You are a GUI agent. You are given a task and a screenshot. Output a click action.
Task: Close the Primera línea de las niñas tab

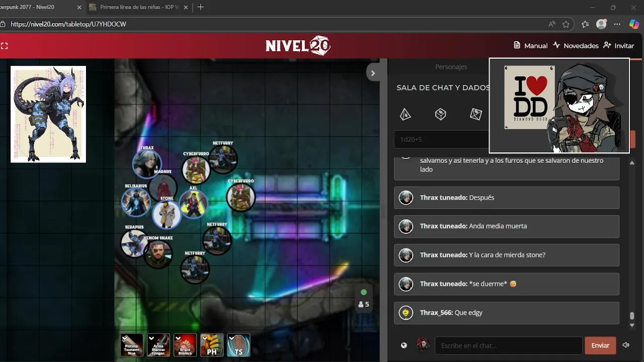(x=186, y=7)
